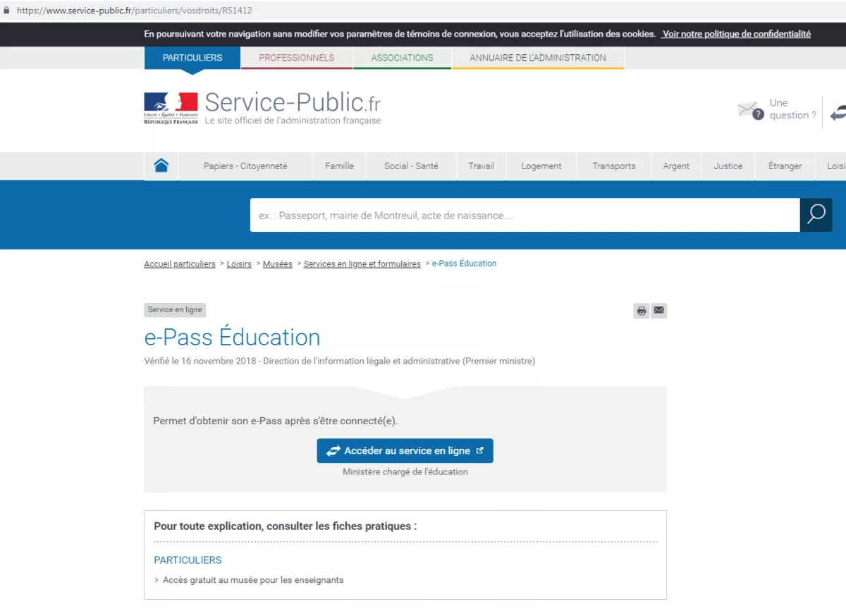Open the Argent menu
Image resolution: width=846 pixels, height=616 pixels.
click(676, 166)
